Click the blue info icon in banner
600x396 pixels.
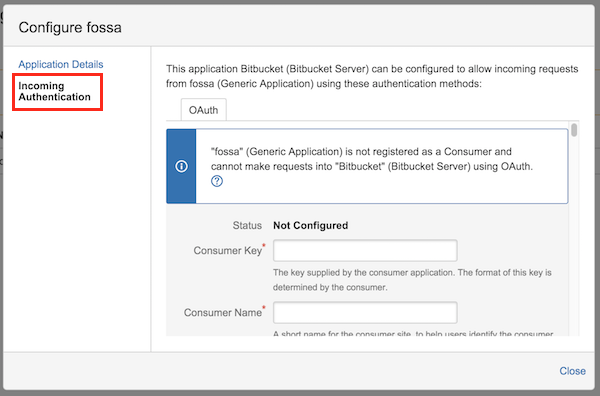coord(181,166)
